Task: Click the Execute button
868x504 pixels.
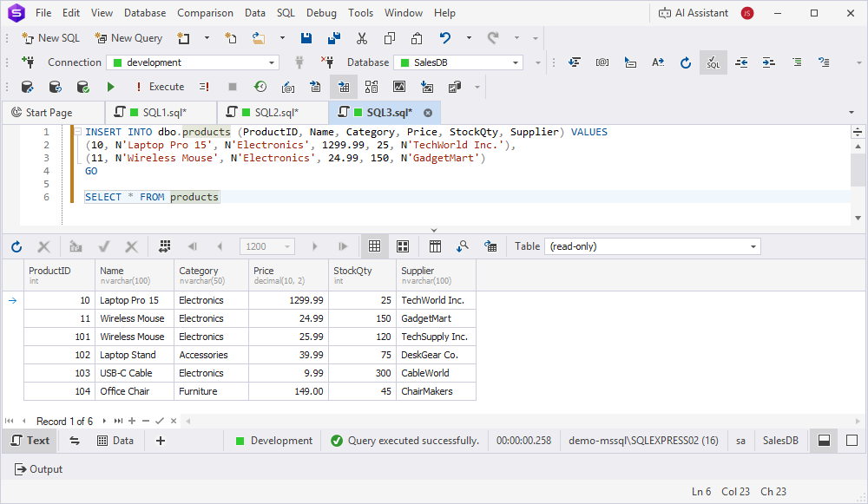Action: (161, 87)
